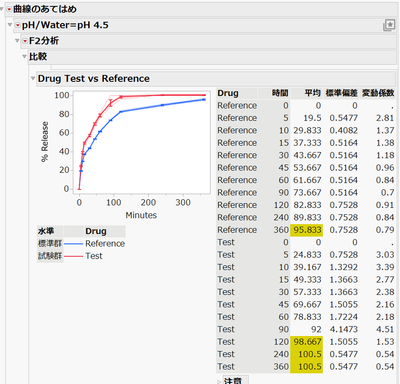Click the coefficient of variation 2.81
The height and width of the screenshot is (384, 400).
(x=385, y=118)
